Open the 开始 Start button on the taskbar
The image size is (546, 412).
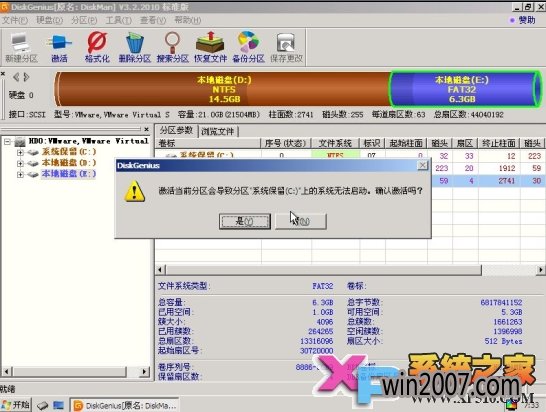click(16, 405)
